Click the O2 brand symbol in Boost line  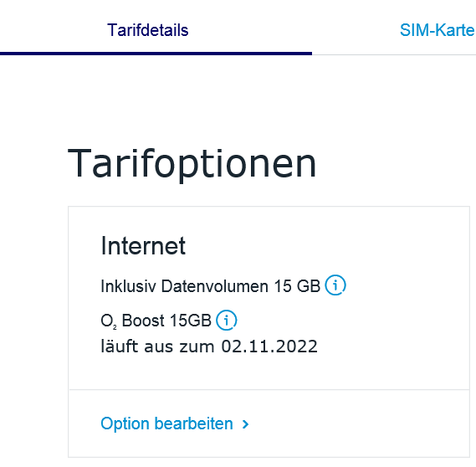pos(109,321)
